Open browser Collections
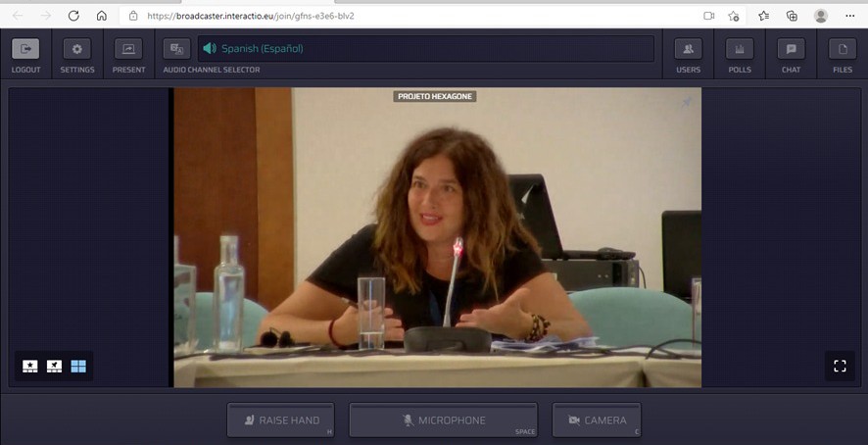Image resolution: width=868 pixels, height=445 pixels. (x=792, y=16)
